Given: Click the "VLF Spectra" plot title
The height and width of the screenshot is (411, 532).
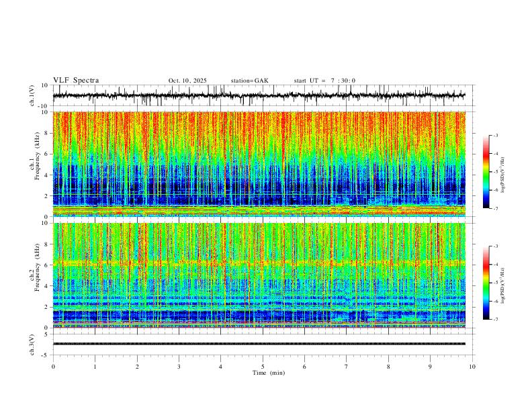Looking at the screenshot, I should (x=76, y=81).
